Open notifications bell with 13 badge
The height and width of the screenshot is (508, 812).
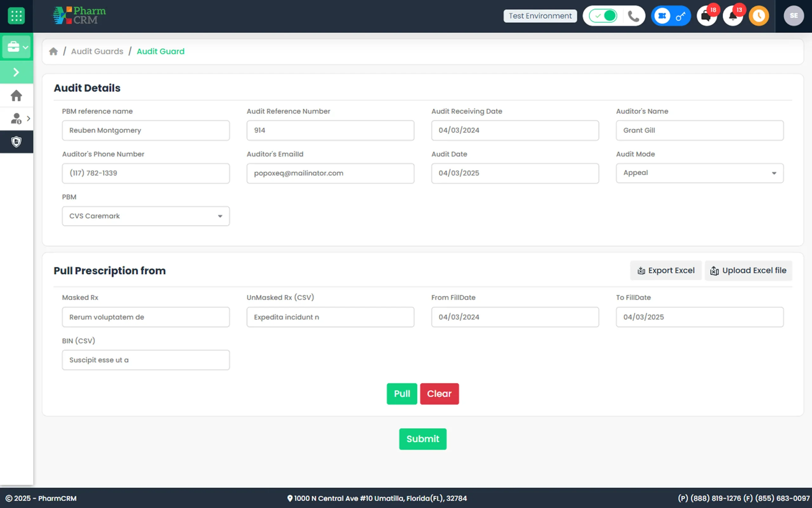(x=733, y=16)
